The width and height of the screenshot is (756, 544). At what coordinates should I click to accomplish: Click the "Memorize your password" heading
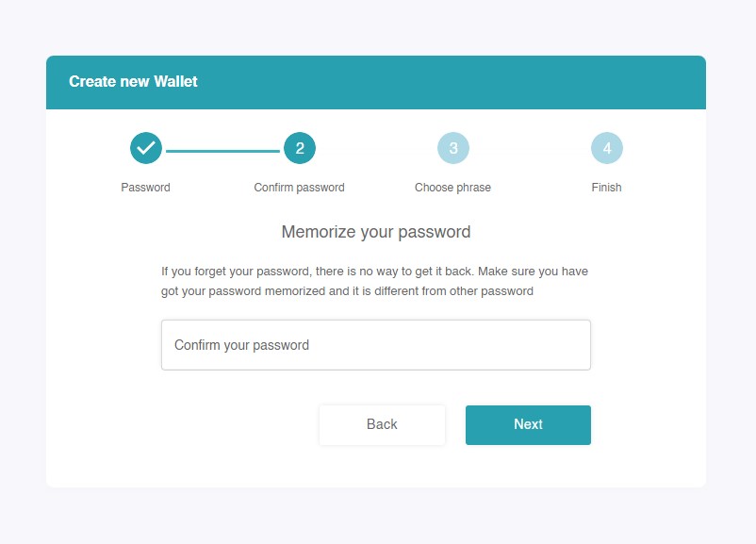[x=376, y=232]
